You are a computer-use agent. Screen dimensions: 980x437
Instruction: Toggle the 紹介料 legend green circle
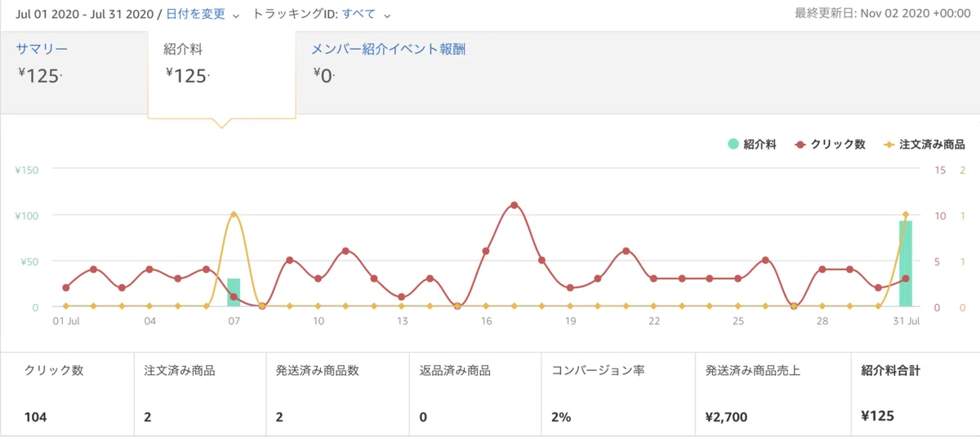point(734,144)
